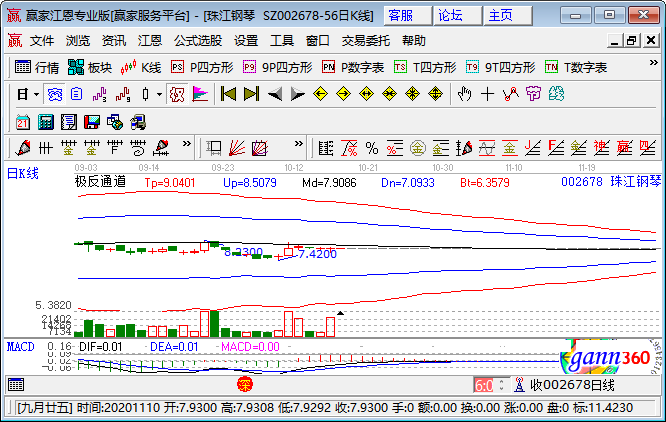Jump to first bar arrow icon
This screenshot has height=422, width=666.
[228, 94]
